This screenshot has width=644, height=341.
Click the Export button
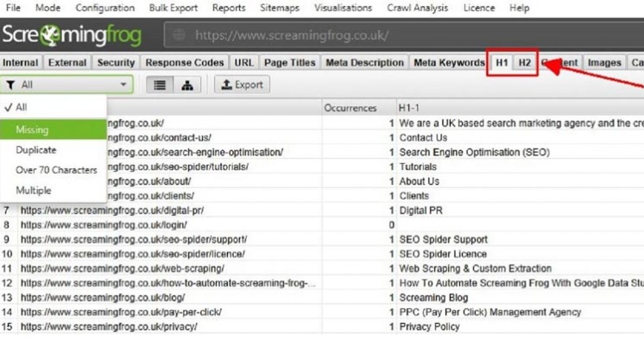[x=242, y=85]
